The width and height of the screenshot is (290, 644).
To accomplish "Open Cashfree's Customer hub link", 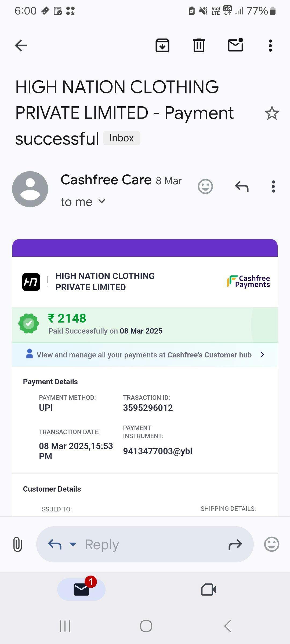I will (145, 355).
